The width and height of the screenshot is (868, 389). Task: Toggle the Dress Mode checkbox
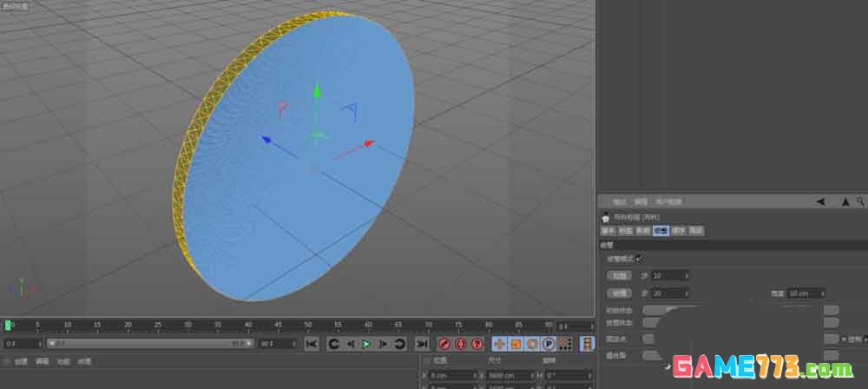click(x=638, y=258)
